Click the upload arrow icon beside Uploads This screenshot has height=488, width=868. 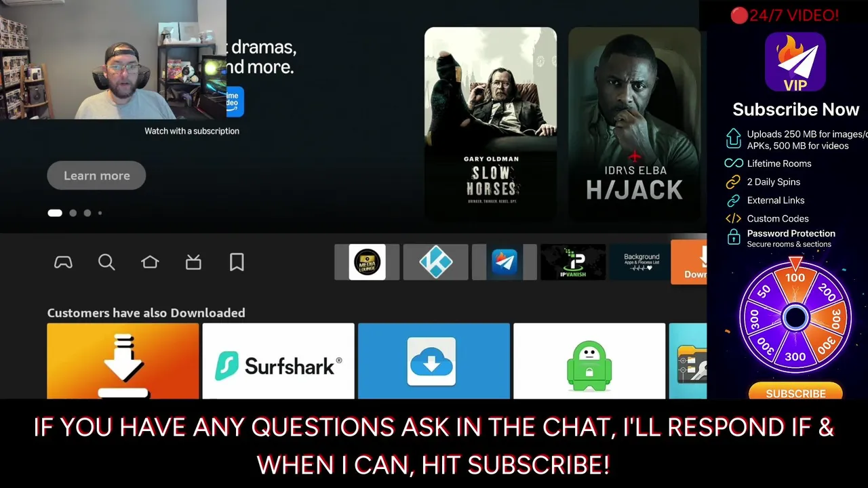point(733,138)
